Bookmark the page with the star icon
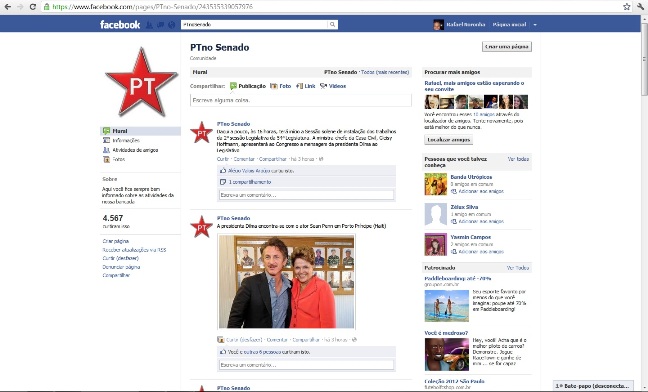The image size is (648, 392). [627, 7]
